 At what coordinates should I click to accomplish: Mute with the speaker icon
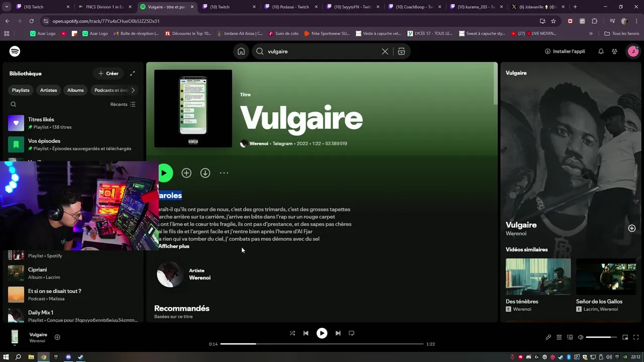coord(581,337)
